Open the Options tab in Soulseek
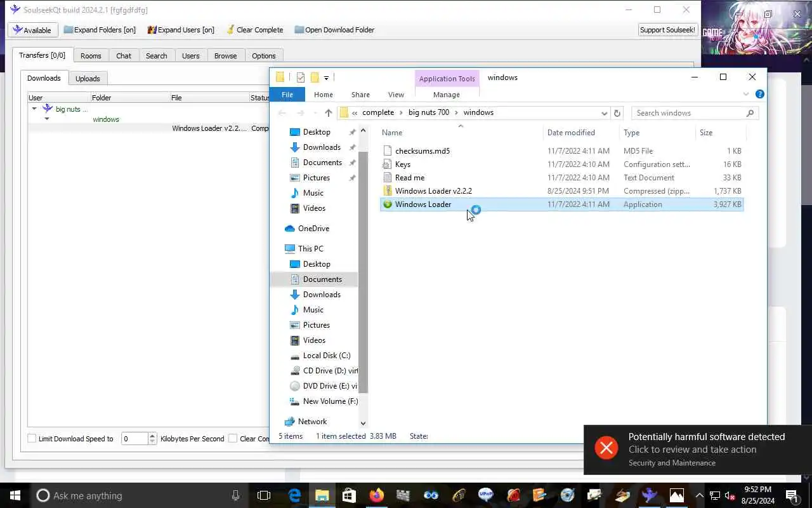The height and width of the screenshot is (508, 812). [x=264, y=56]
